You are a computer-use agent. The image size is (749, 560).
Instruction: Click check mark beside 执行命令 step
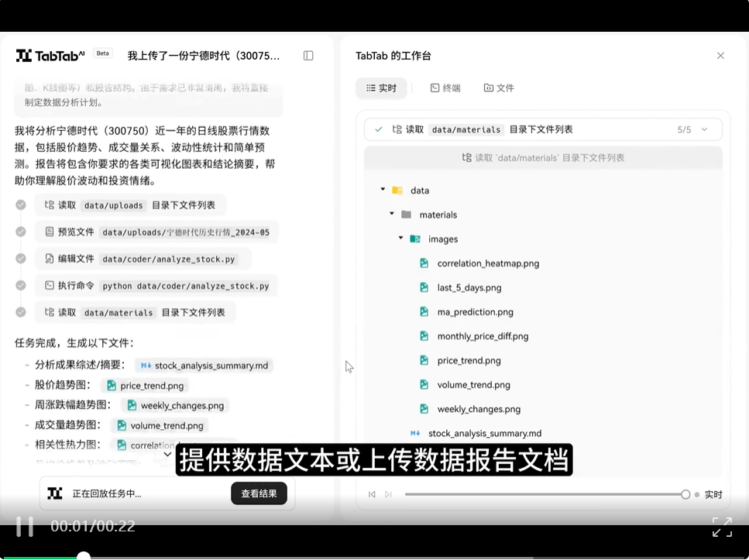point(21,285)
